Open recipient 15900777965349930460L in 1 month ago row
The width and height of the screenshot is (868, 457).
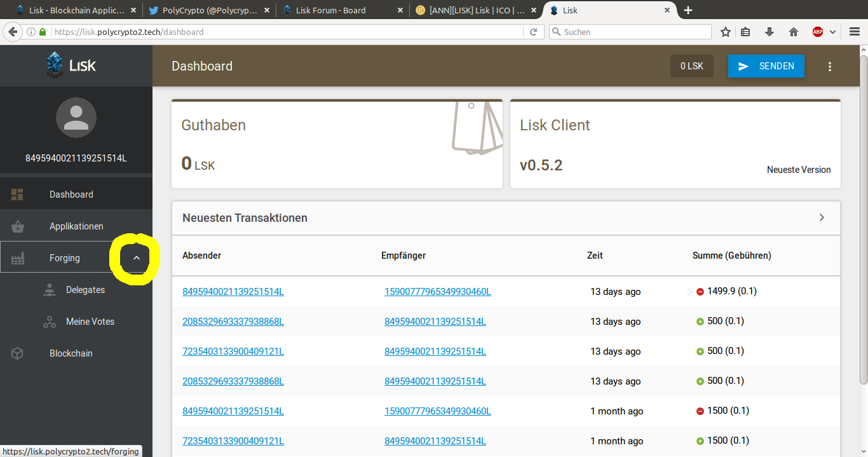coord(438,411)
